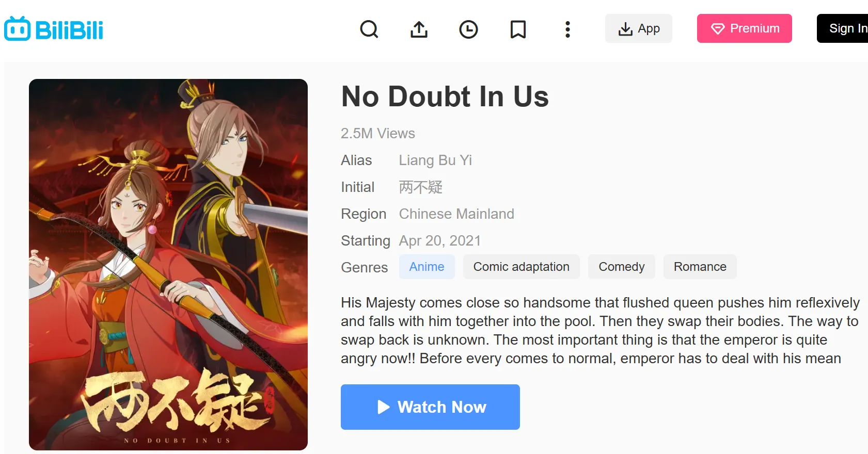Click the diamond icon in Premium button
Viewport: 868px width, 454px height.
718,29
